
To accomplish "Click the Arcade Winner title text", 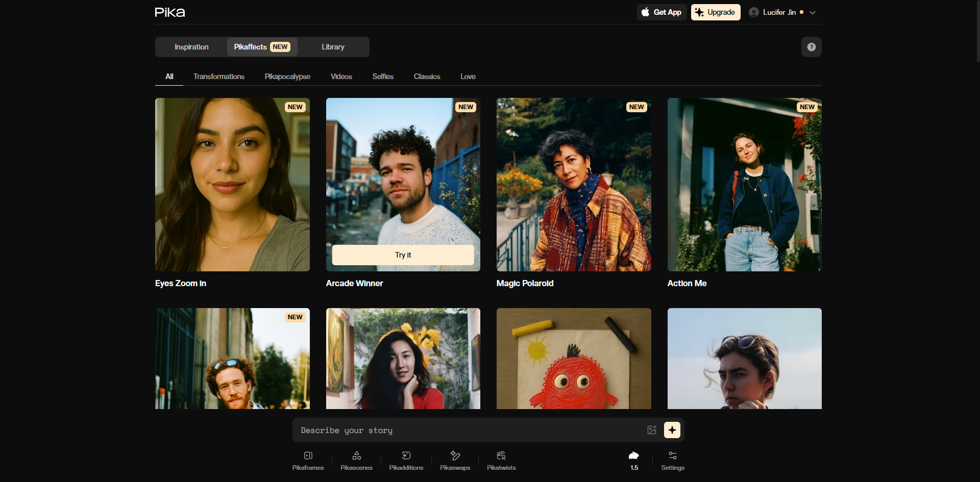I will pos(354,283).
